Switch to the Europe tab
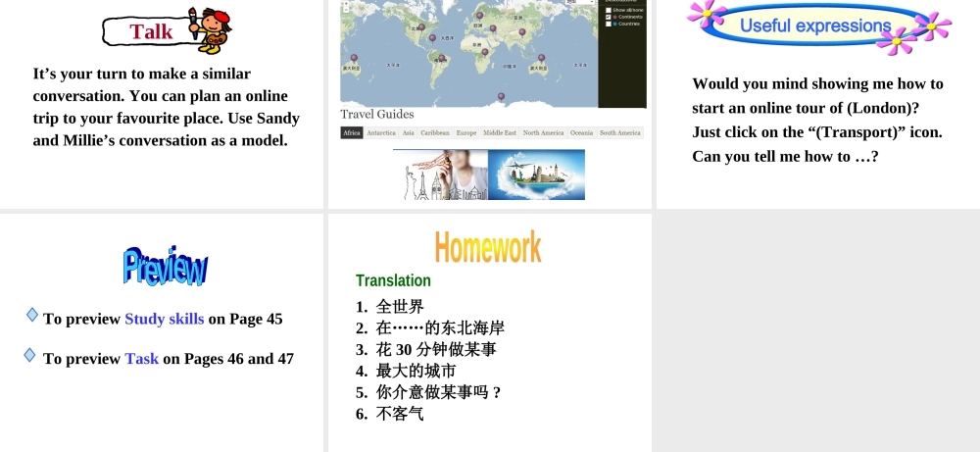This screenshot has width=980, height=452. [466, 132]
